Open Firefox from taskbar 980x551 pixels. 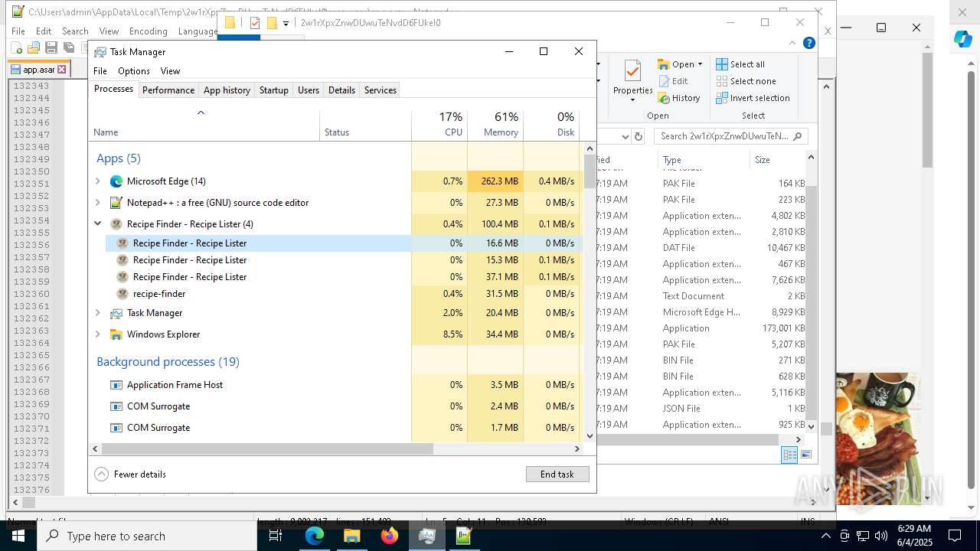389,536
